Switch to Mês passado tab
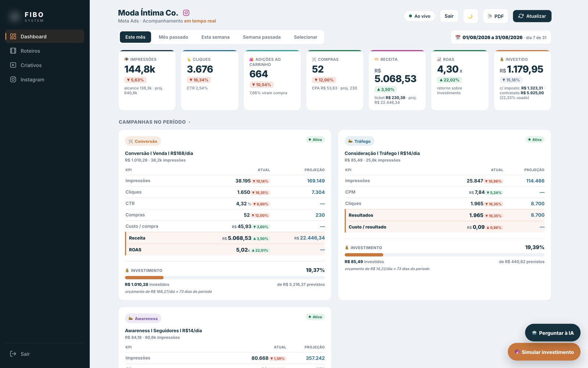The image size is (588, 368). click(173, 37)
